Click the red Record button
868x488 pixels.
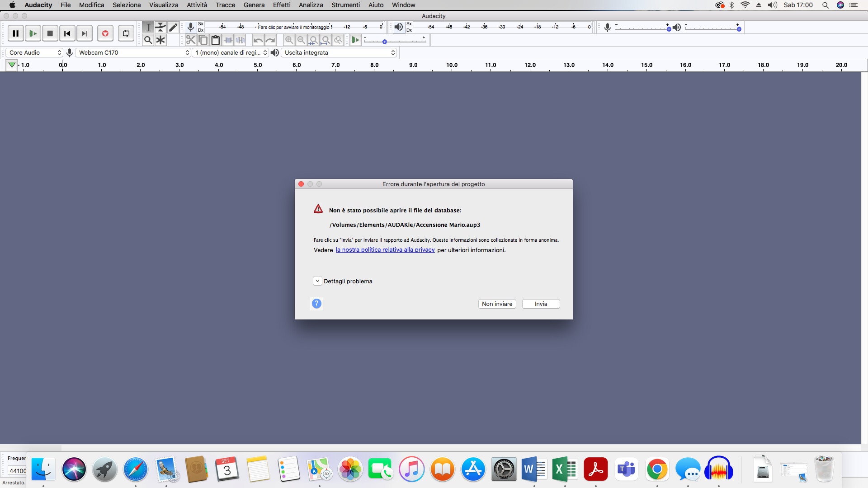click(105, 33)
